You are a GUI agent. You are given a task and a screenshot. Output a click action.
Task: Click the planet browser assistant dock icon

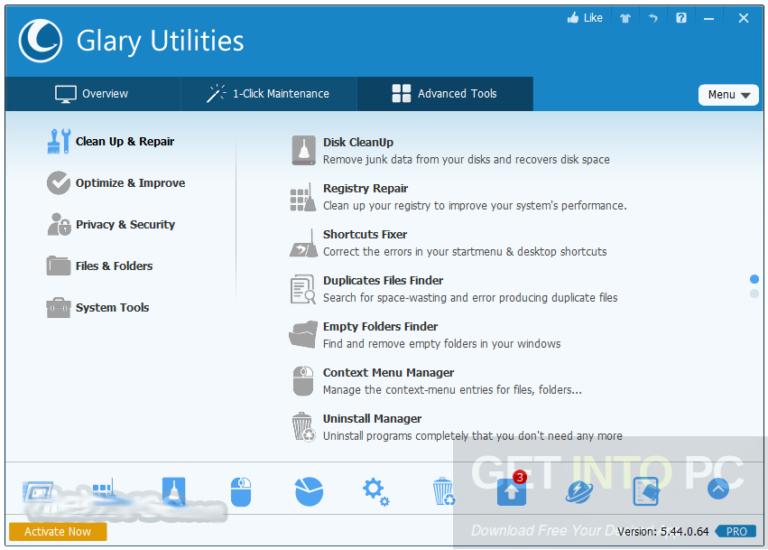[579, 491]
